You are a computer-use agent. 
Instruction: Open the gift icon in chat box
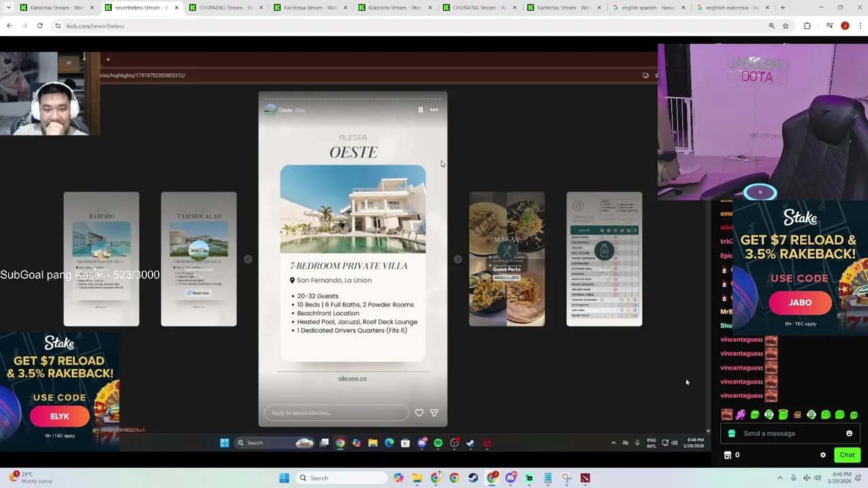tap(731, 433)
